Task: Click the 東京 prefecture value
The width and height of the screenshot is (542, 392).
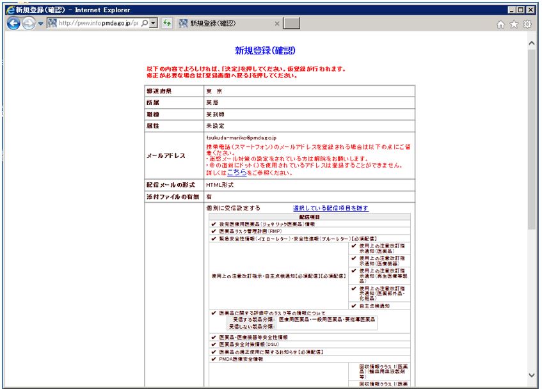Action: [x=214, y=91]
